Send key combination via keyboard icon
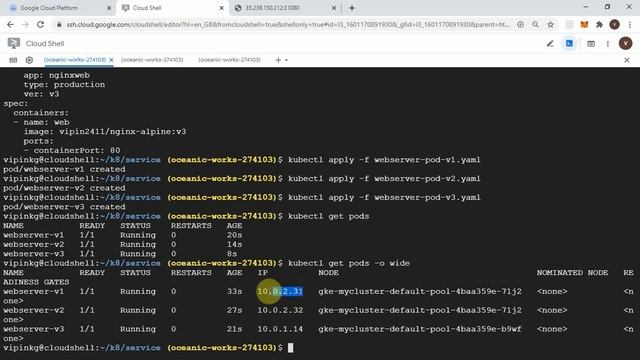 [x=13, y=60]
